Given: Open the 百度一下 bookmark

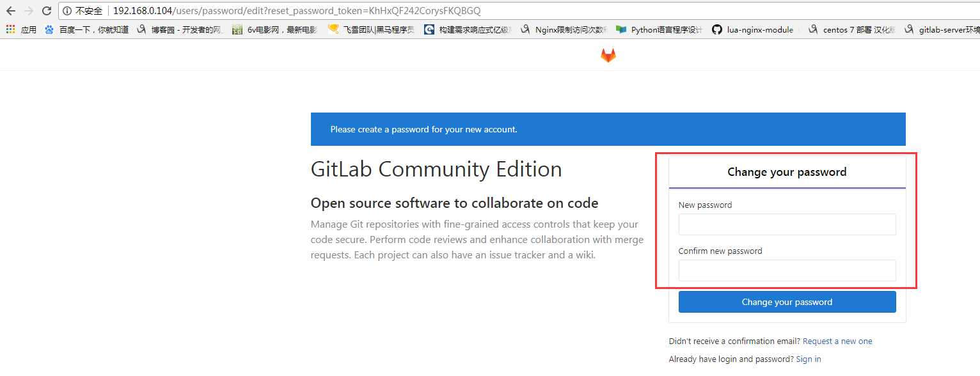Looking at the screenshot, I should pyautogui.click(x=86, y=29).
